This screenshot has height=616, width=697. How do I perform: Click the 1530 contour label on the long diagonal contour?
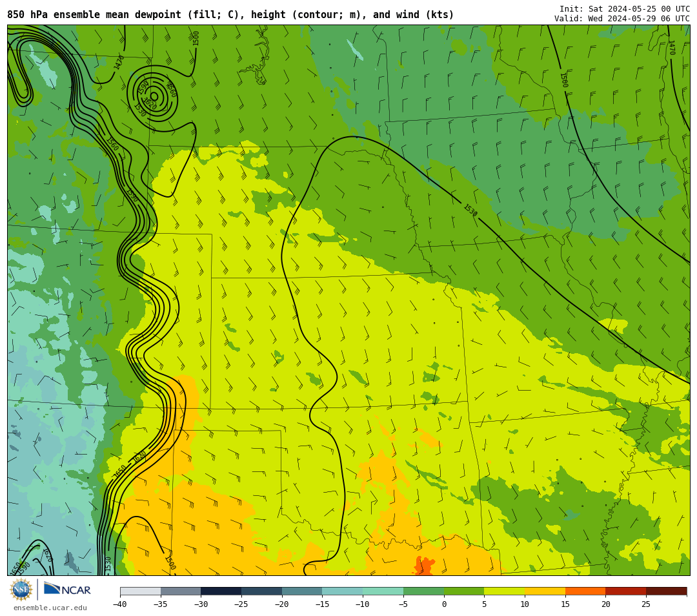point(470,210)
